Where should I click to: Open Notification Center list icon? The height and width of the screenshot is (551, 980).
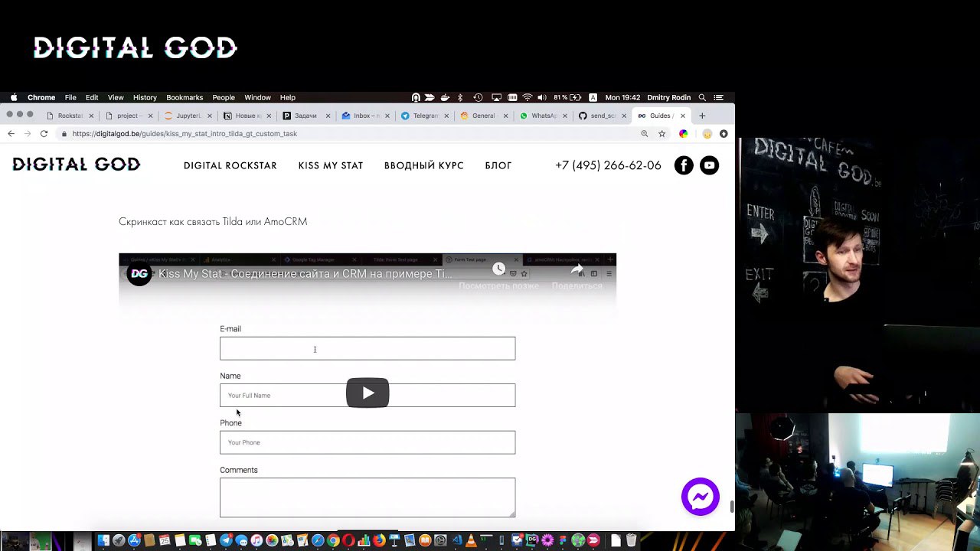tap(718, 97)
